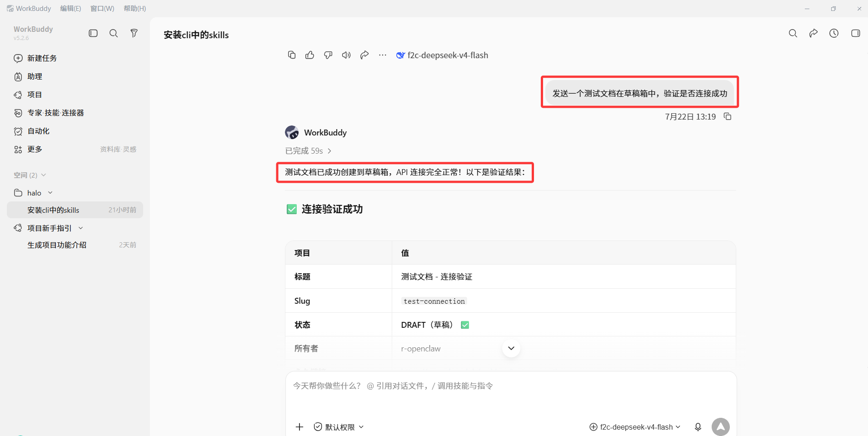Click the WorkBuddy avatar icon
The width and height of the screenshot is (868, 436).
pos(292,132)
